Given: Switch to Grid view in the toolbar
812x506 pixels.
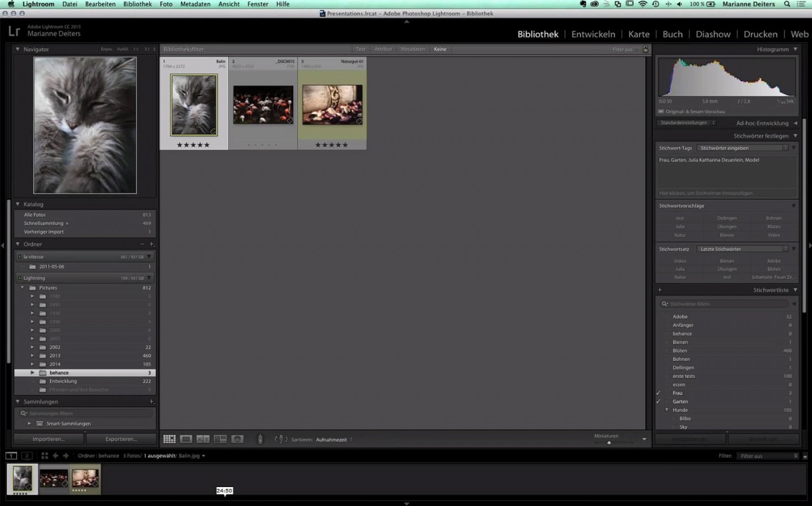Looking at the screenshot, I should (x=169, y=439).
